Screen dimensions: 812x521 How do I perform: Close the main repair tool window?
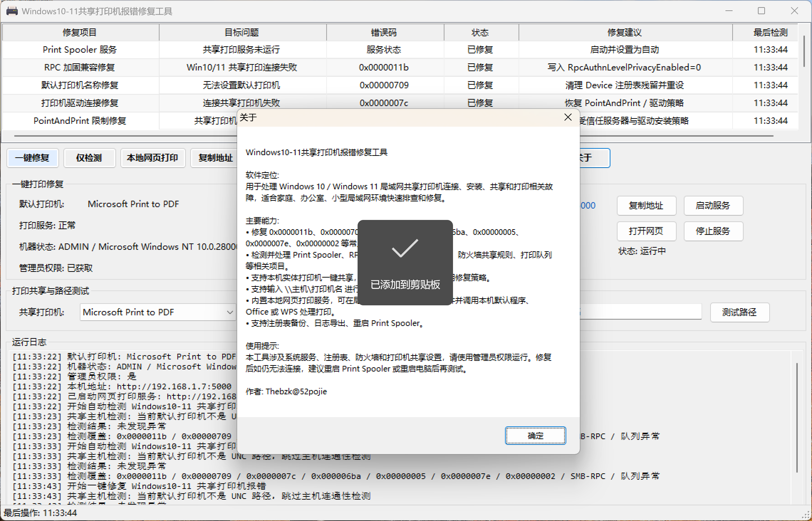point(795,11)
